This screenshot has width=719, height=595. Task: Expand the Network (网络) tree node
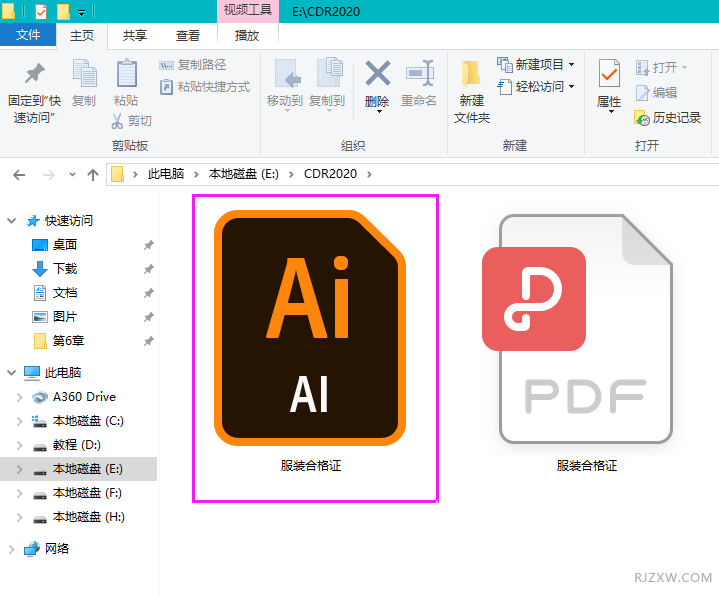11,549
